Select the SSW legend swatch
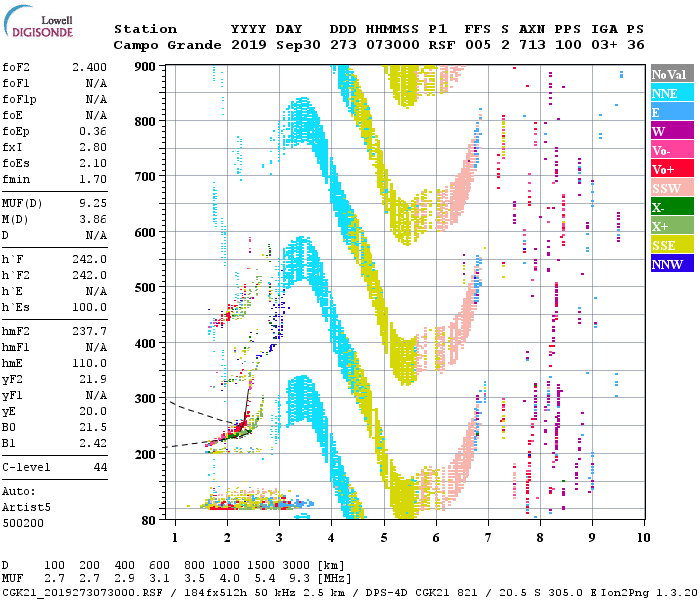The width and height of the screenshot is (700, 600). tap(672, 188)
